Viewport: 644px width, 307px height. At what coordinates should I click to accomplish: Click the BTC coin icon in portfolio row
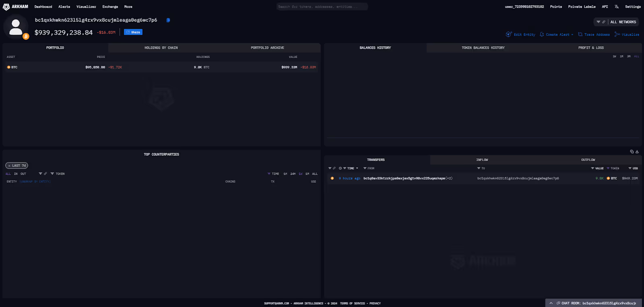coord(9,67)
